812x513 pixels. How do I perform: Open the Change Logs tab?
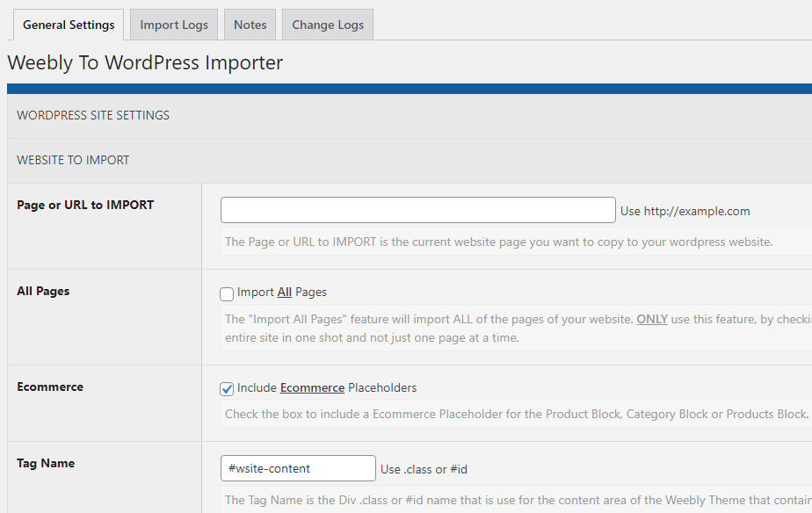(328, 25)
